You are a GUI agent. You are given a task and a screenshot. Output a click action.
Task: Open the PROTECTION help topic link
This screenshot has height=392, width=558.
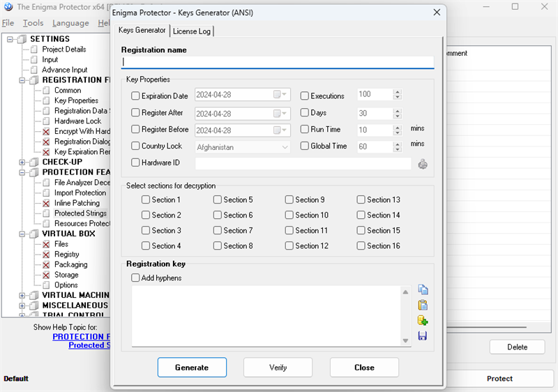point(82,336)
